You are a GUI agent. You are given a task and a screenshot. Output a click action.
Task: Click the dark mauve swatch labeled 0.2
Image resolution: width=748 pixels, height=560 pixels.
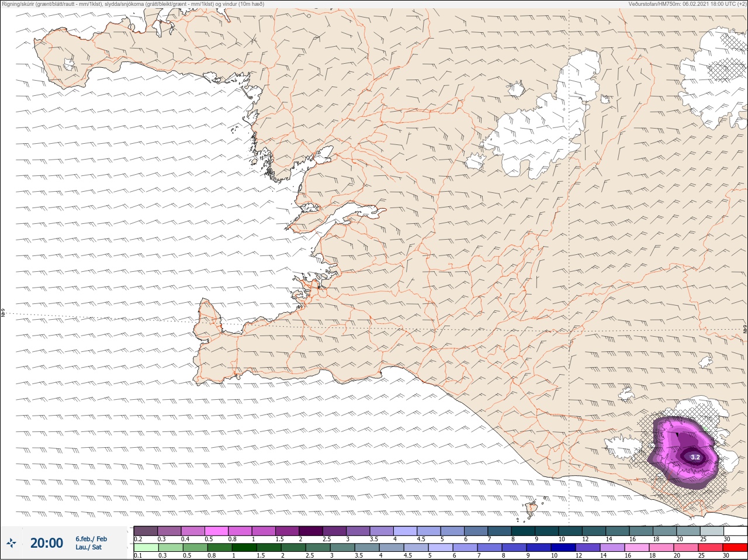[146, 531]
